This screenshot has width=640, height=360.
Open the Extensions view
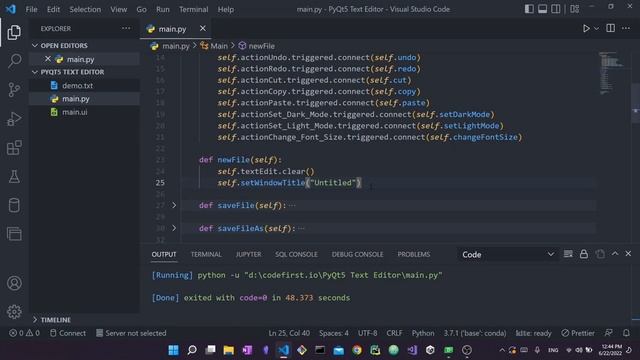[x=14, y=148]
